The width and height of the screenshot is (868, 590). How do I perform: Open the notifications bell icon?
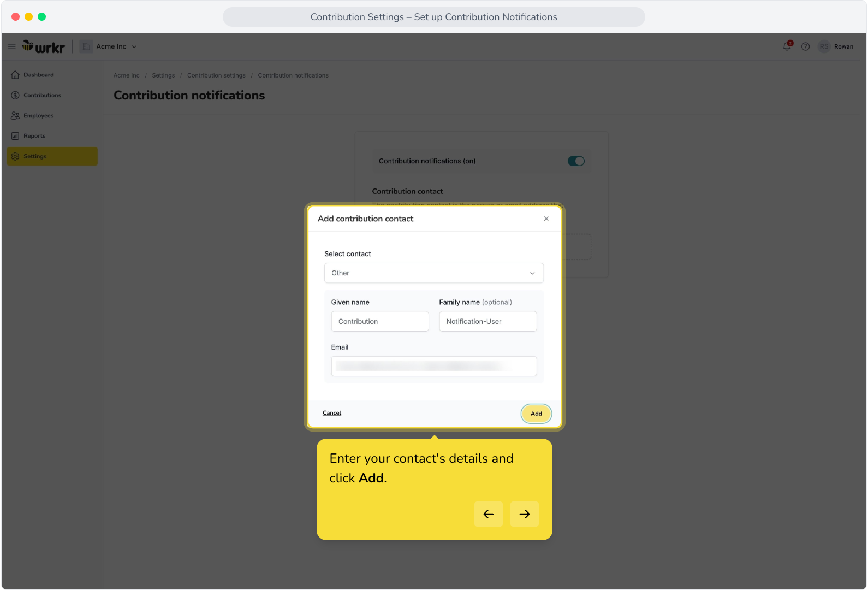pyautogui.click(x=787, y=46)
